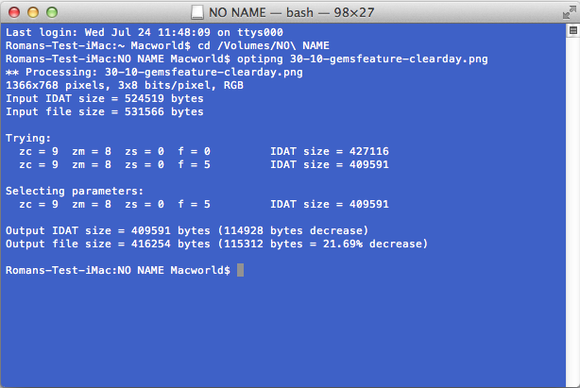
Task: Click the fullscreen arrows icon in title bar
Action: (x=569, y=13)
